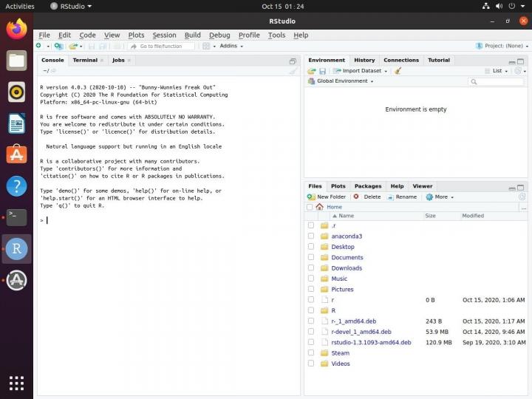This screenshot has width=532, height=399.
Task: Open the Global Environment dropdown
Action: (x=344, y=81)
